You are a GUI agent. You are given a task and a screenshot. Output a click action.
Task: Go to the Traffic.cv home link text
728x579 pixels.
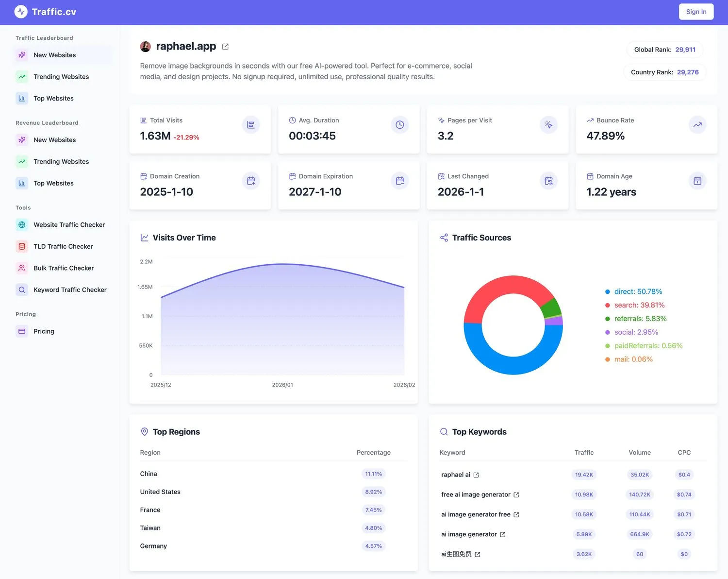tap(54, 12)
